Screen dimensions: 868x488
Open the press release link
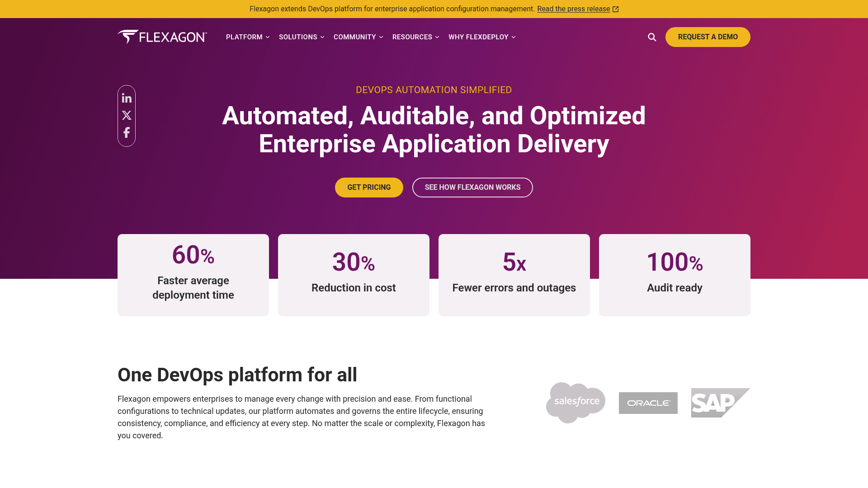573,9
